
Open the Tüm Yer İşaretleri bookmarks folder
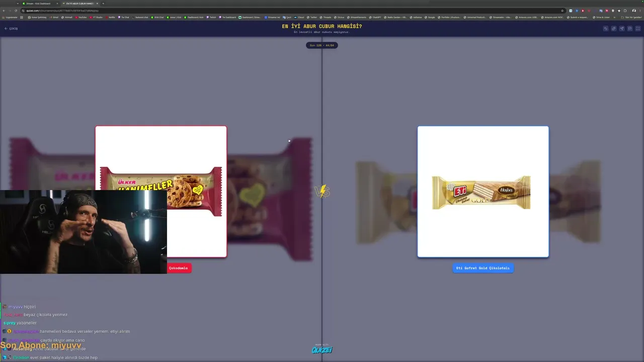[x=631, y=17]
